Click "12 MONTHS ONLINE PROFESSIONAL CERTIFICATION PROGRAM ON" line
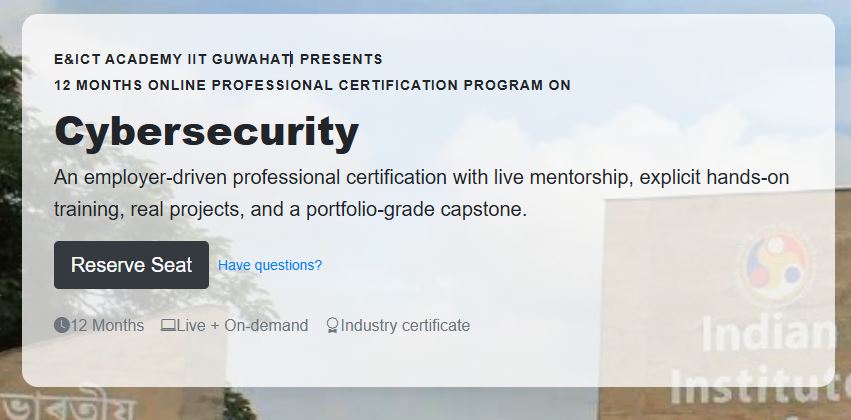 click(312, 85)
